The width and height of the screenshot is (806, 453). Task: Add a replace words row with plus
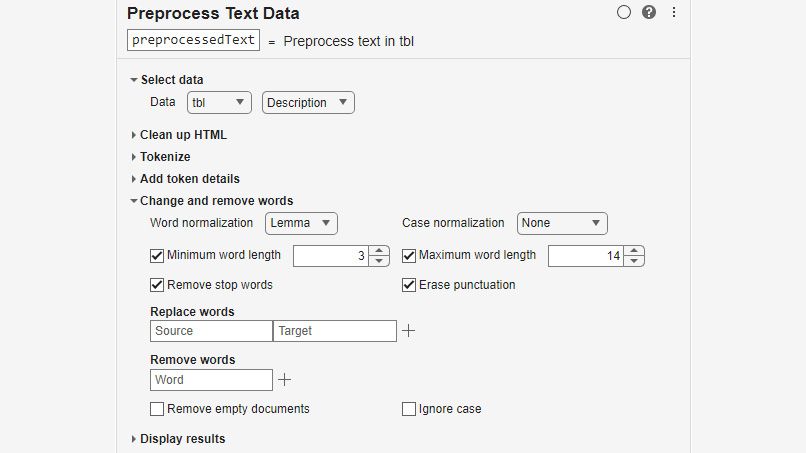[x=408, y=330]
